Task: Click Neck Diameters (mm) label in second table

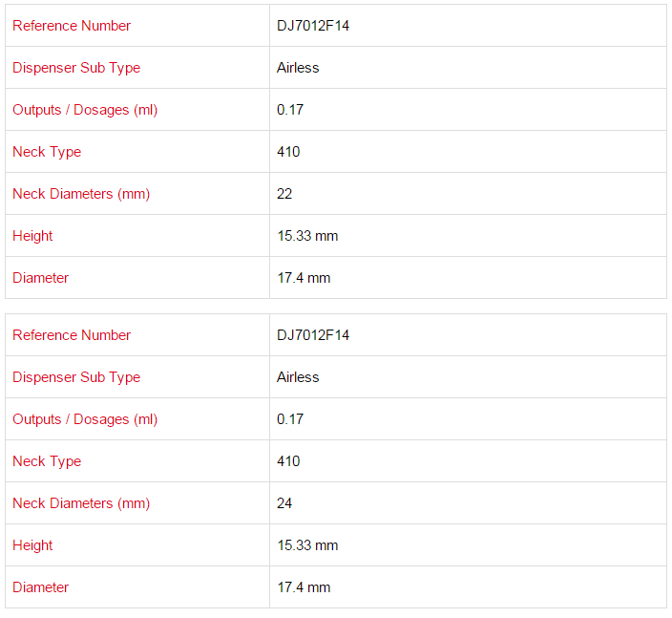Action: pos(81,503)
